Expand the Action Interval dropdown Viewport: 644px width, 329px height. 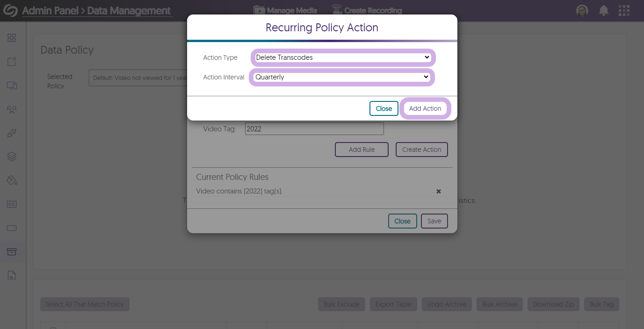(342, 77)
